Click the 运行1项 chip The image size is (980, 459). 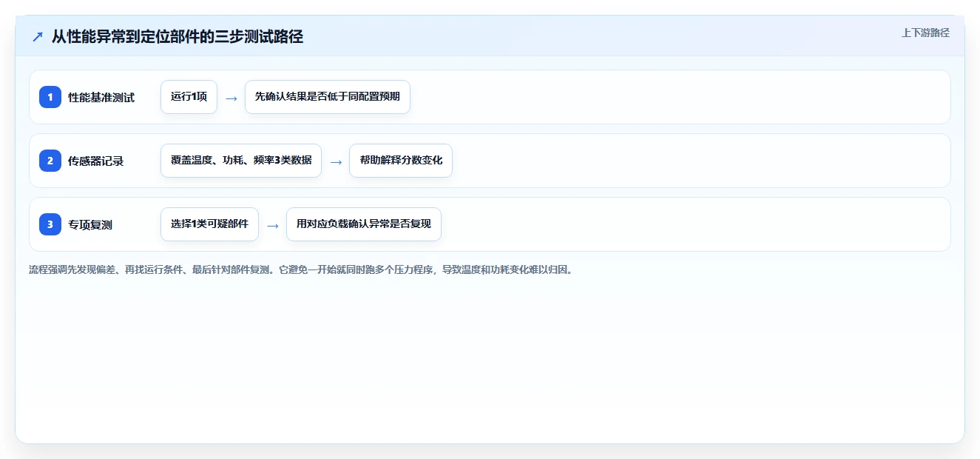(189, 97)
